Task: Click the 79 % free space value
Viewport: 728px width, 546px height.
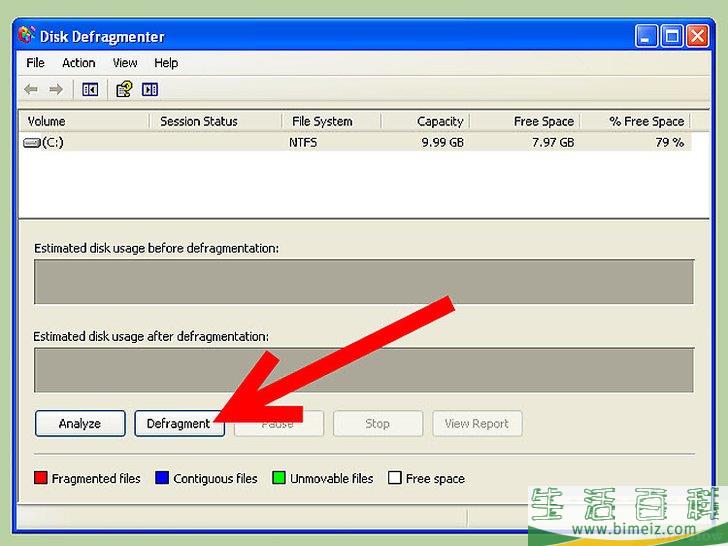Action: 670,143
